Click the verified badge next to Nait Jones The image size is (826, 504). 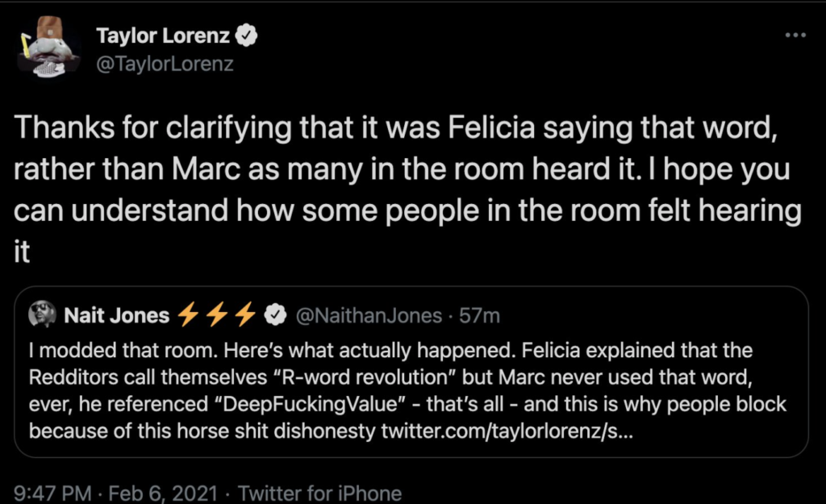click(x=274, y=316)
